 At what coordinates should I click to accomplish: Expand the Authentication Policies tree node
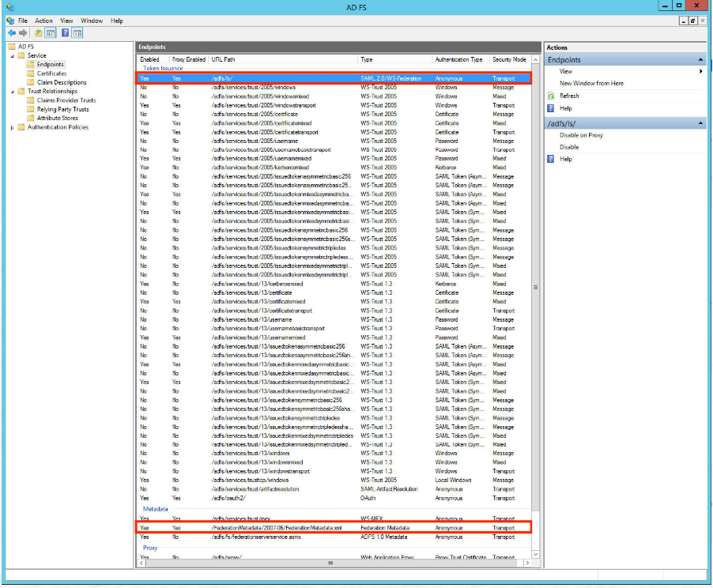pyautogui.click(x=13, y=127)
